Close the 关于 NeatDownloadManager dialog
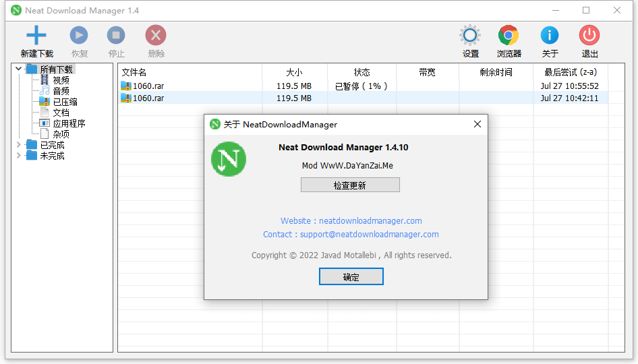This screenshot has height=364, width=638. coord(477,124)
